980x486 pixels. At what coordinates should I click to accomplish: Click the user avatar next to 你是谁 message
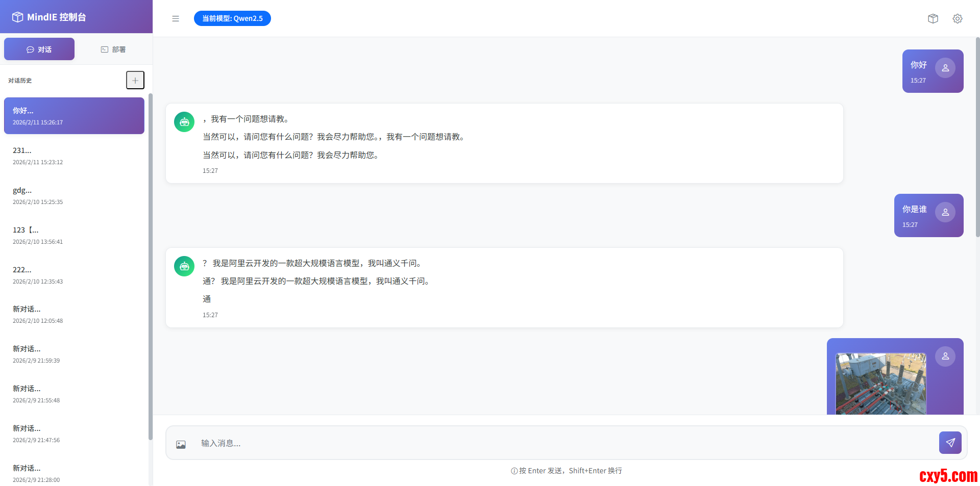pyautogui.click(x=945, y=212)
